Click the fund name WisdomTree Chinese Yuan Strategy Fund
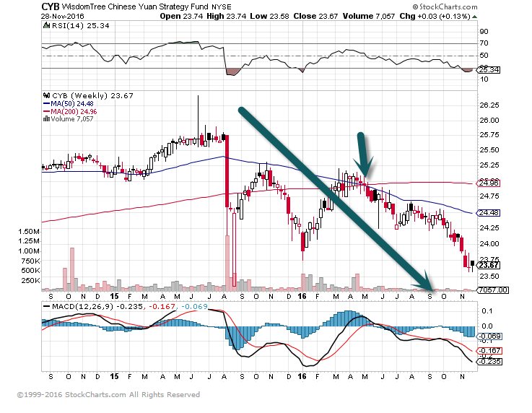Image resolution: width=532 pixels, height=413 pixels. coord(136,6)
